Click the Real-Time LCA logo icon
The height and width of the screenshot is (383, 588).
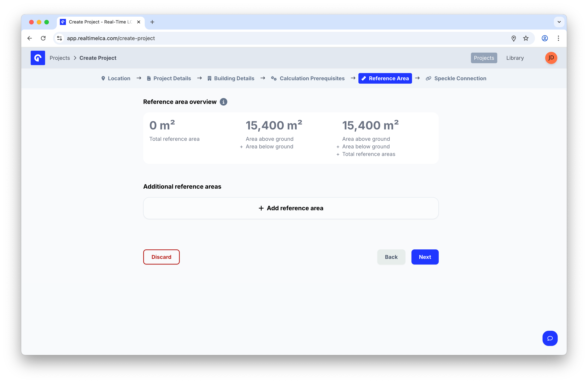tap(38, 58)
